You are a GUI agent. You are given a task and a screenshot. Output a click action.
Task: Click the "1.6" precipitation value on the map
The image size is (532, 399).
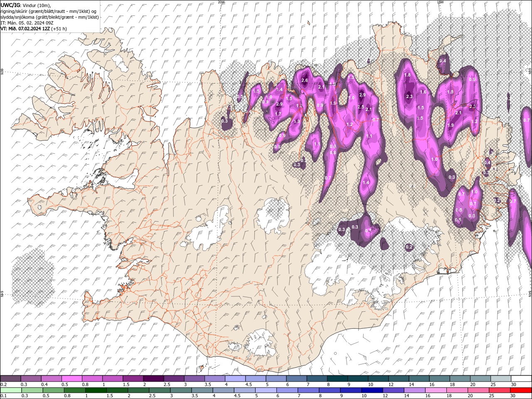(x=423, y=92)
